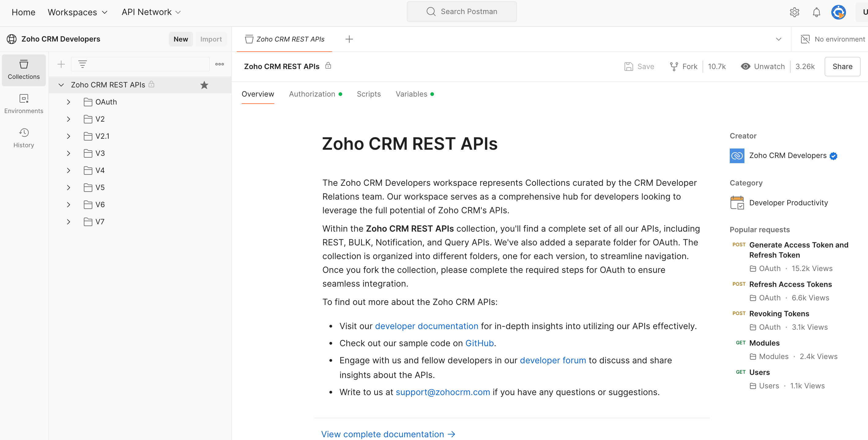Click the Collections panel icon
This screenshot has height=440, width=868.
coord(24,68)
